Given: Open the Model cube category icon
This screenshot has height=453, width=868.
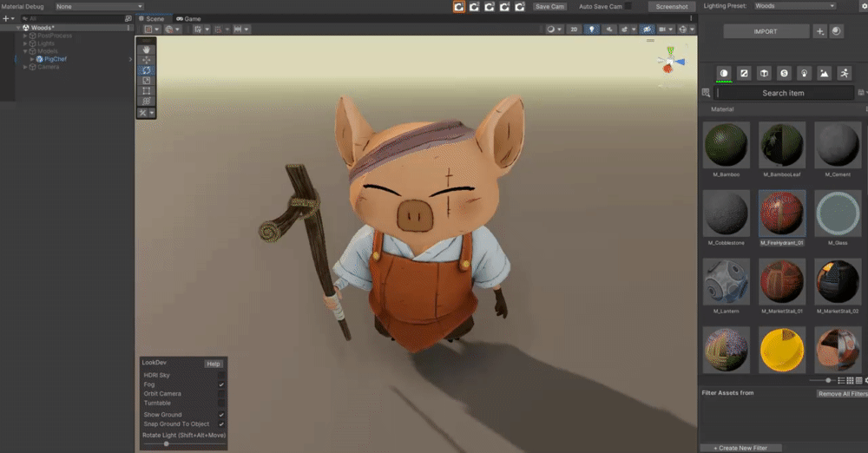Looking at the screenshot, I should 764,73.
